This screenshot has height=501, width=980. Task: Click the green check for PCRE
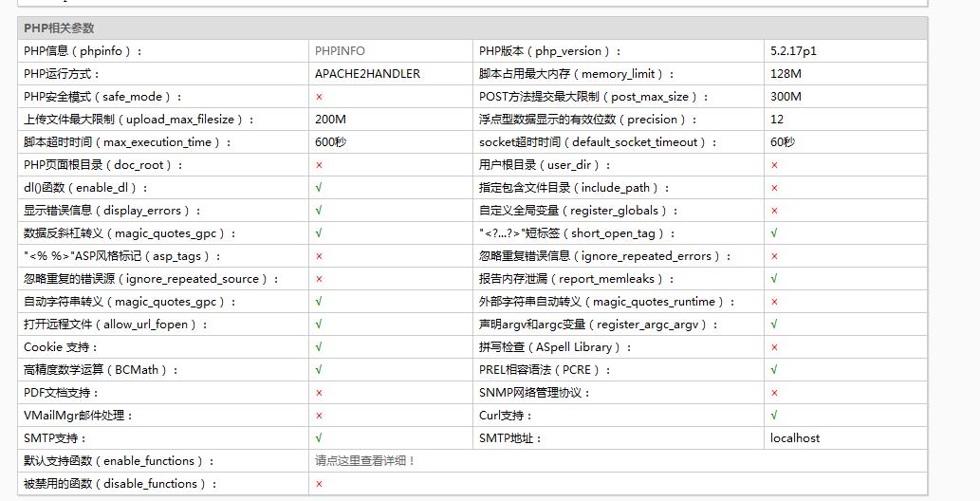(774, 370)
